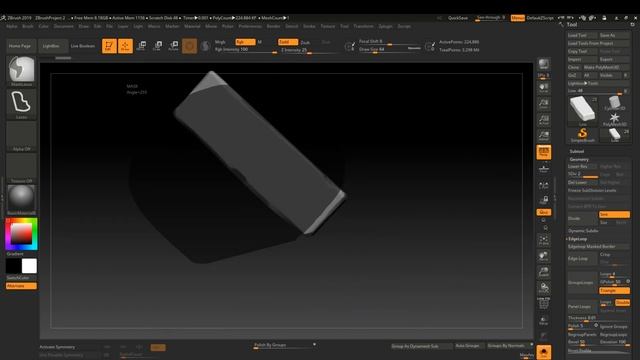Open the material sphere selector

[21, 200]
